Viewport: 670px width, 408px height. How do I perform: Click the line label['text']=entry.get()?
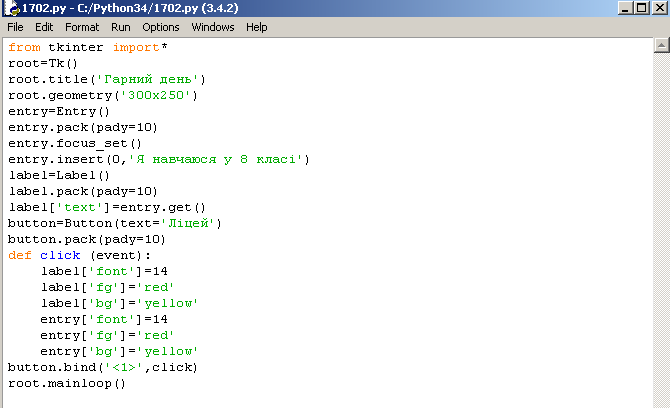pyautogui.click(x=107, y=208)
